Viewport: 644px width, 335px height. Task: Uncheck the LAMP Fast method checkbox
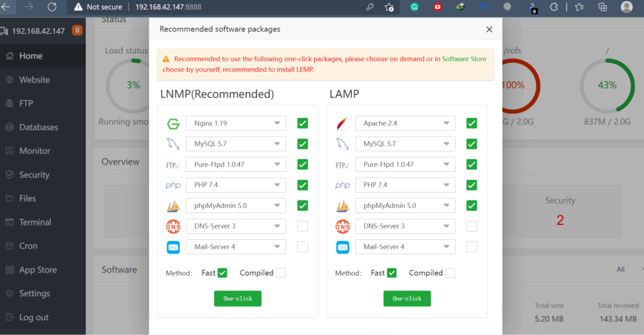coord(392,273)
